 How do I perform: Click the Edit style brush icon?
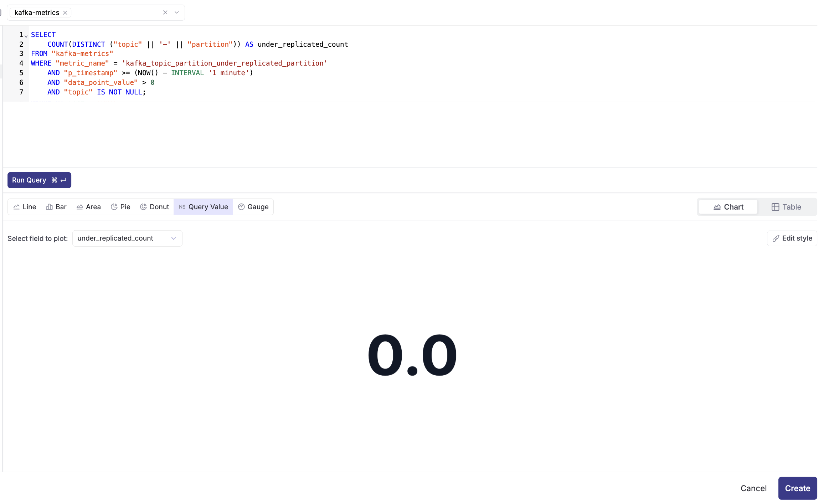776,238
